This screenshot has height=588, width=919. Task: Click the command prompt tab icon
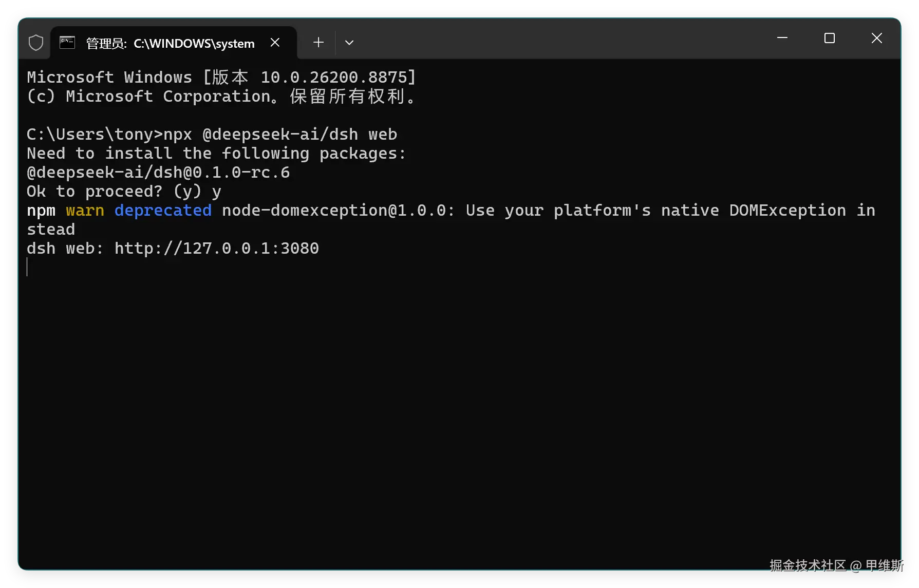coord(67,43)
